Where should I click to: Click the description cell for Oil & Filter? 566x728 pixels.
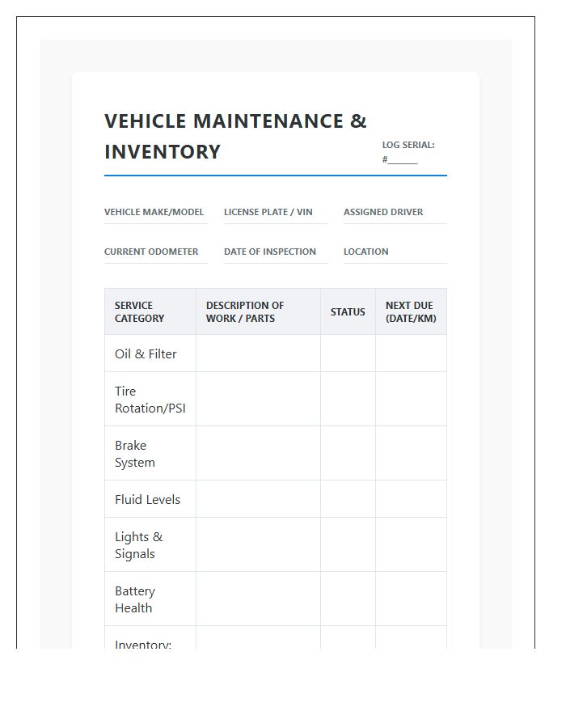pyautogui.click(x=259, y=353)
